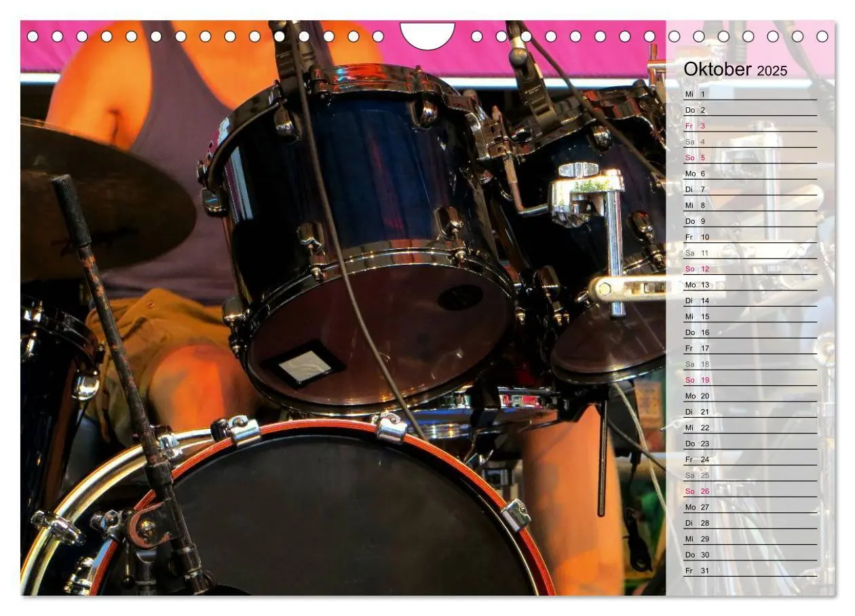The image size is (855, 616).
Task: Select the Mi 8 date row
Action: click(750, 205)
